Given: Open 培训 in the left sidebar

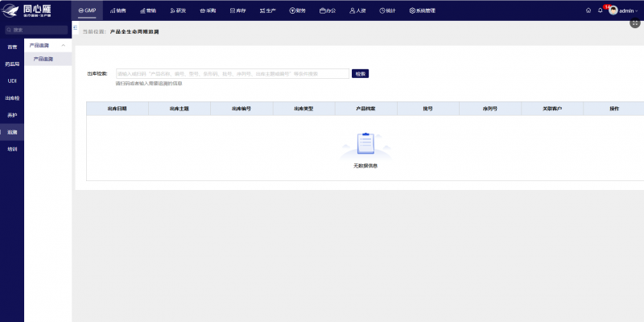Looking at the screenshot, I should click(x=12, y=150).
